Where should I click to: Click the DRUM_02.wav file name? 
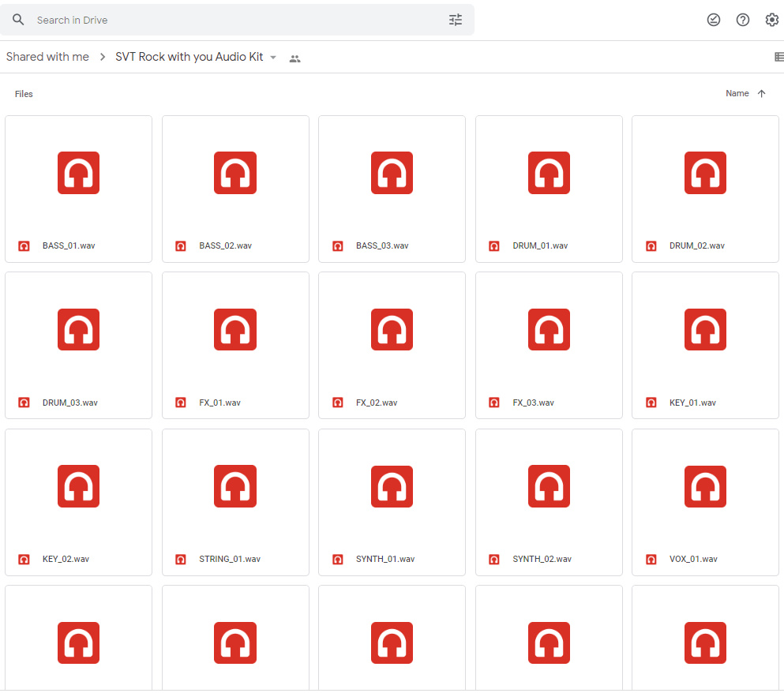click(x=697, y=246)
